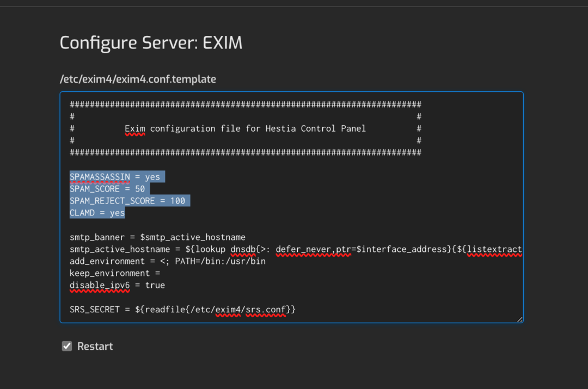Click the 'Exim configuration file for Hestia' comment
This screenshot has width=588, height=389.
245,128
